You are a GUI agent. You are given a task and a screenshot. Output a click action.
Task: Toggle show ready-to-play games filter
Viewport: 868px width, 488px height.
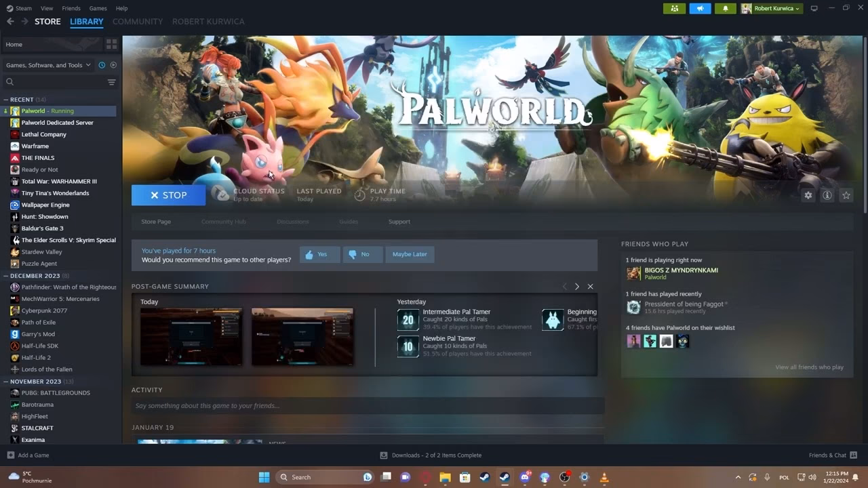pyautogui.click(x=113, y=65)
